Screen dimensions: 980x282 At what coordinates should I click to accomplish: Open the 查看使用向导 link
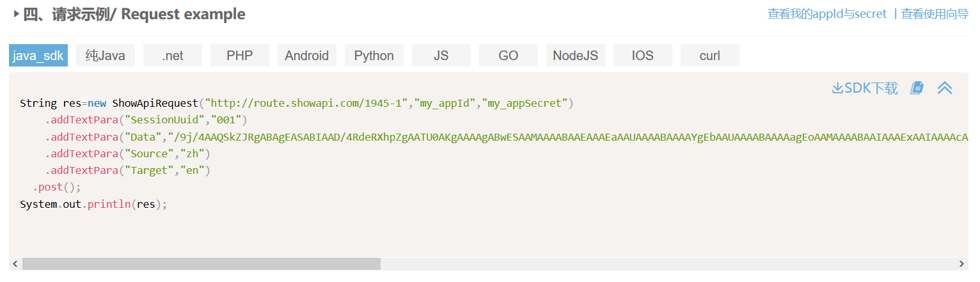(x=935, y=14)
